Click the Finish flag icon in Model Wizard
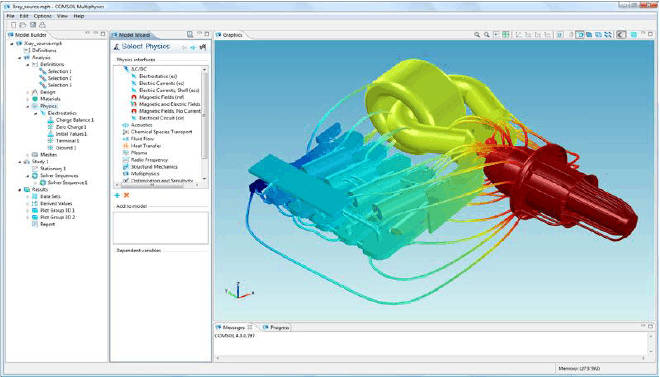660x377 pixels. pos(202,47)
